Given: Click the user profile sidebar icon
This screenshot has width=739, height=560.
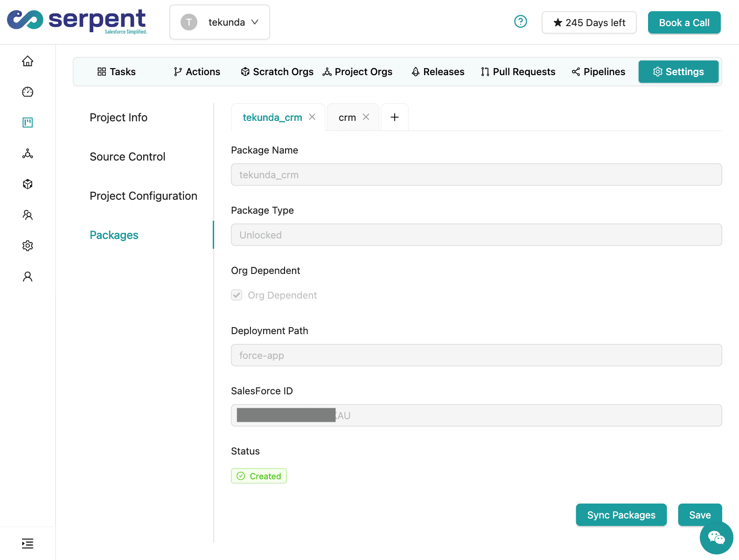Looking at the screenshot, I should (28, 277).
